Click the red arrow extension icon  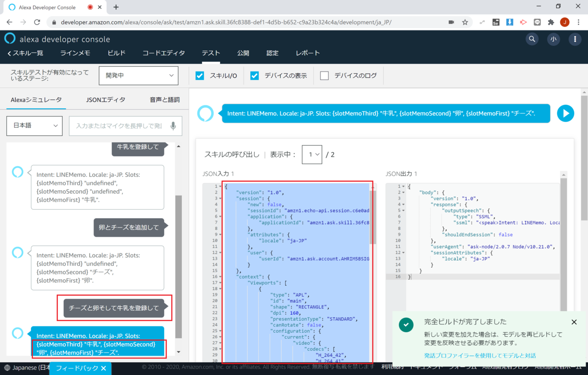523,23
